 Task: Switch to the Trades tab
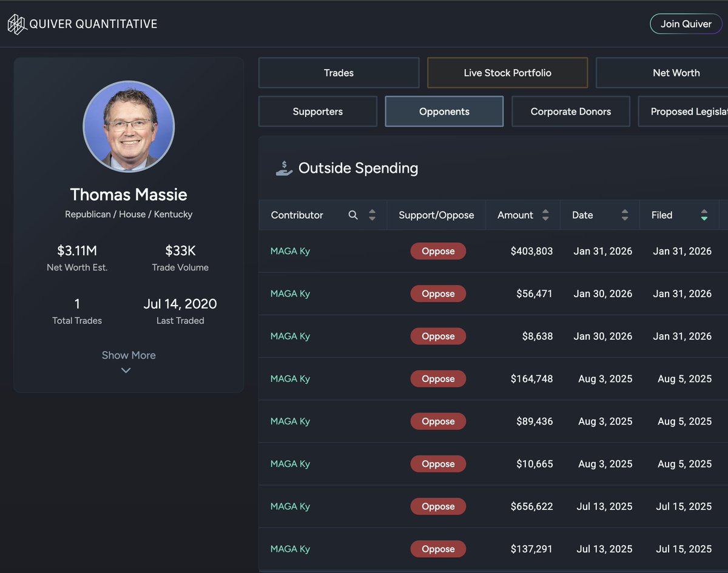tap(339, 72)
